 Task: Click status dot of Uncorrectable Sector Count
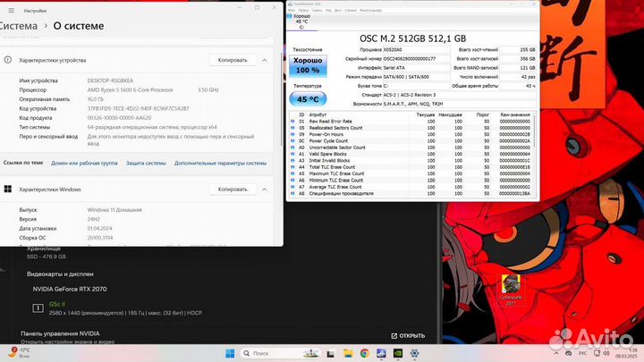[292, 147]
